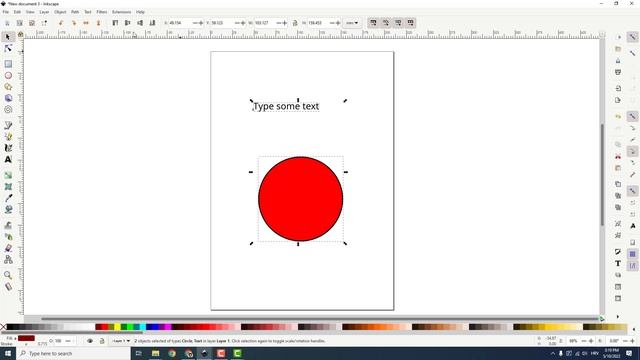The image size is (640, 360).
Task: Increase zoom with plus button
Action: coord(591,341)
